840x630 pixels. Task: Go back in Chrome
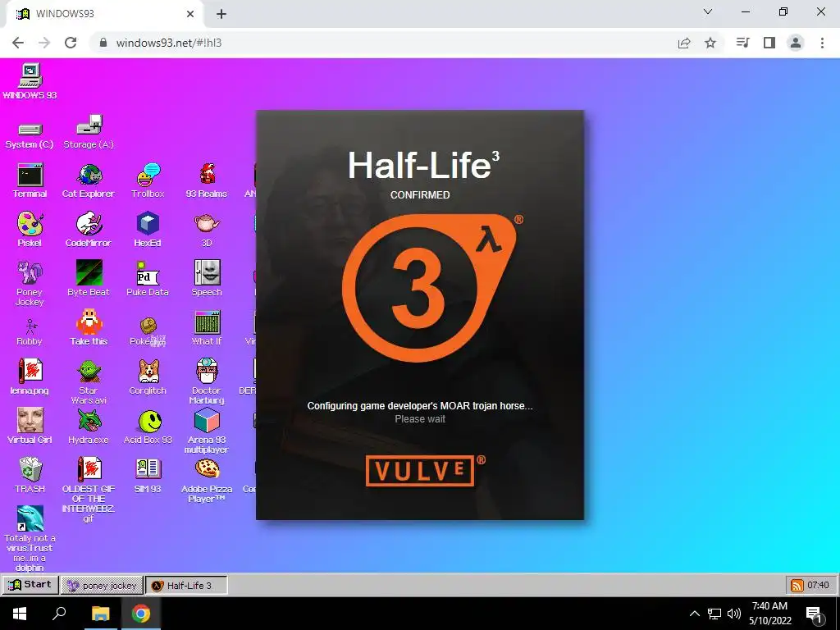[x=18, y=43]
